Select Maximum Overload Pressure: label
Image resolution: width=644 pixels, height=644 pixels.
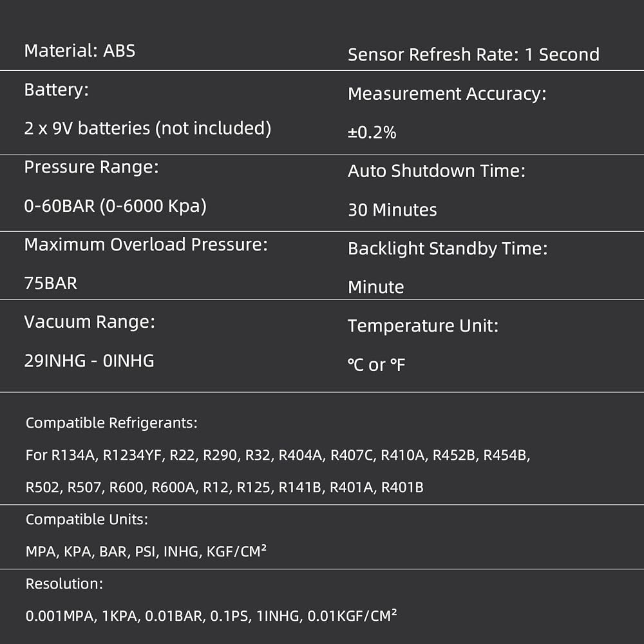146,245
